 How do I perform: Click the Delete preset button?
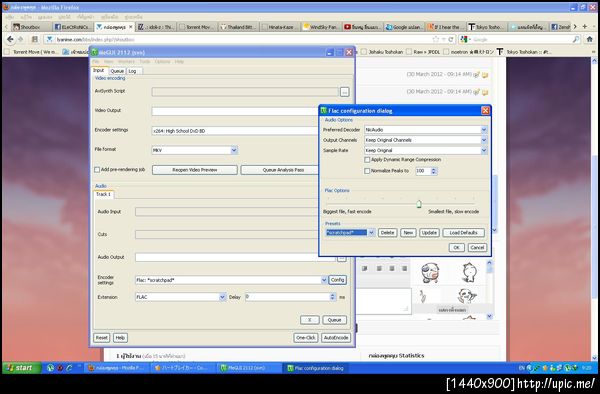click(387, 233)
